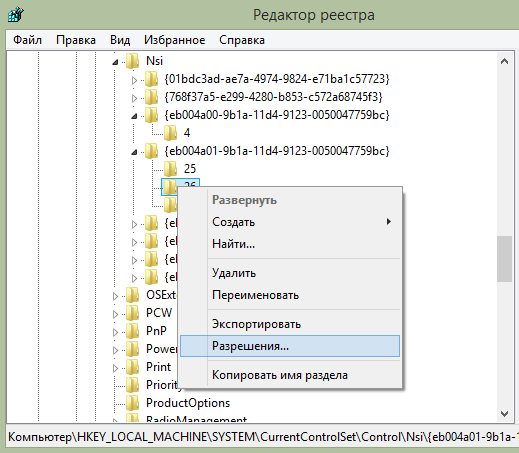Select subkey 4 label
519x453 pixels.
click(x=187, y=133)
